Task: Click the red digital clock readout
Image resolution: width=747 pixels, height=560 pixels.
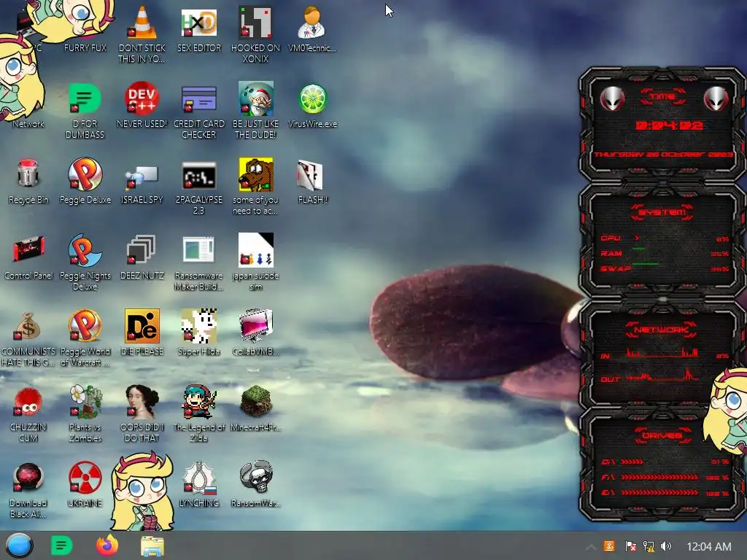Action: pos(669,125)
